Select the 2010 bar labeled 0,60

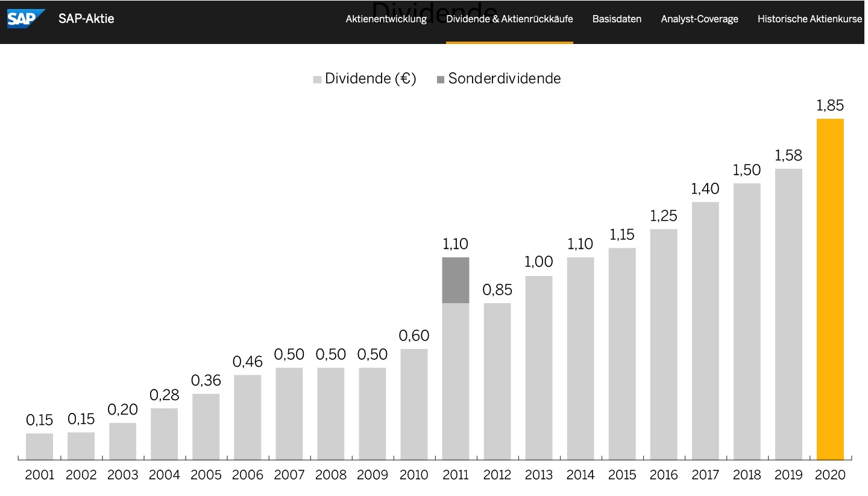click(414, 404)
